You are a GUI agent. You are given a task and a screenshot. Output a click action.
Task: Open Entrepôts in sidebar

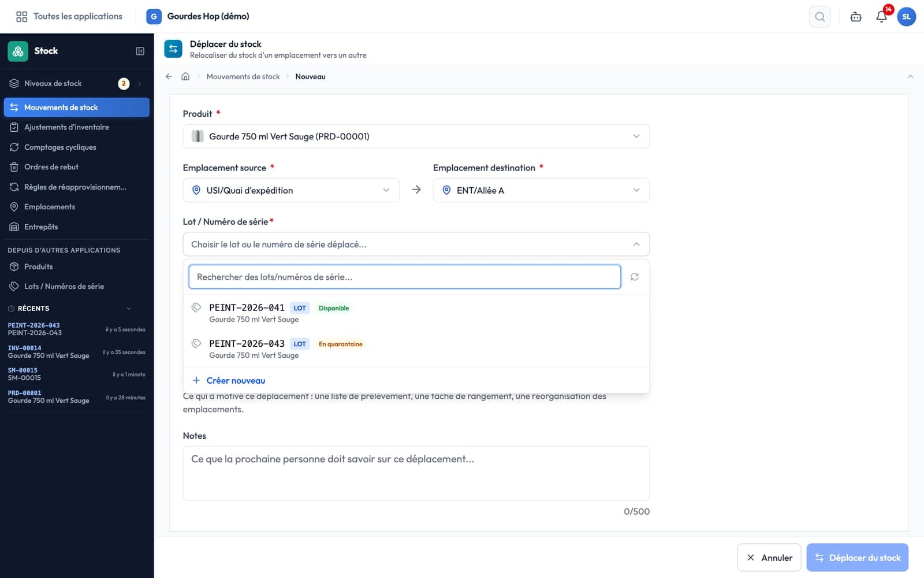(76, 227)
